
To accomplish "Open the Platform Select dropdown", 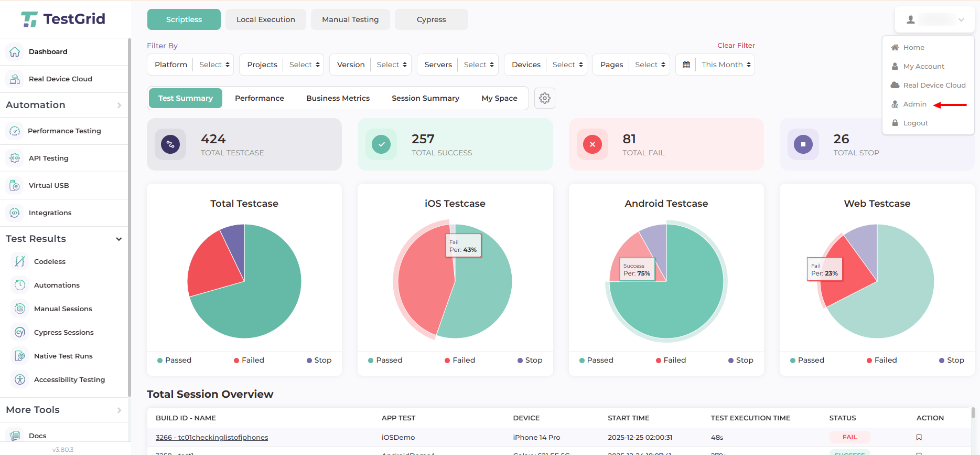I will (214, 65).
